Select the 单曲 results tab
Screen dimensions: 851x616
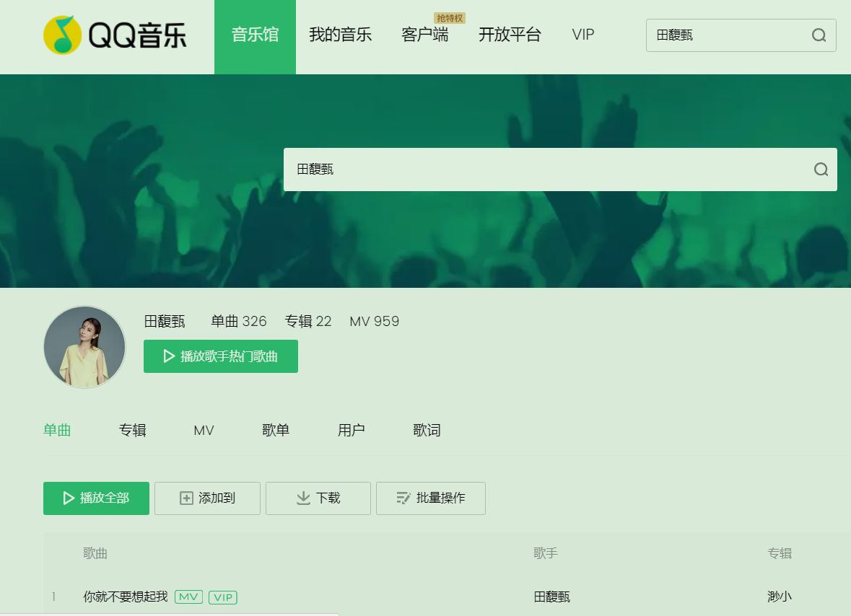[x=57, y=430]
